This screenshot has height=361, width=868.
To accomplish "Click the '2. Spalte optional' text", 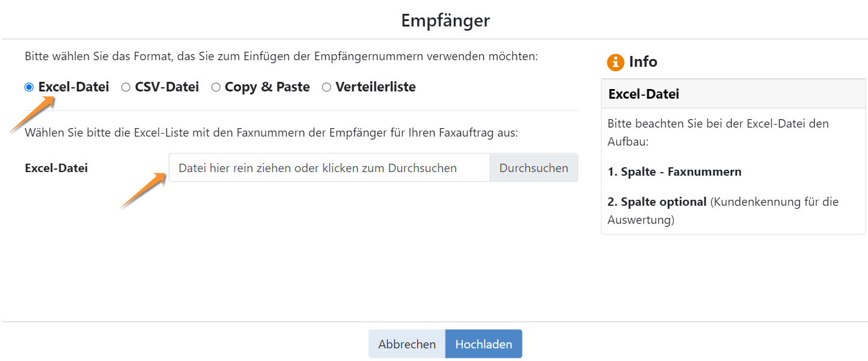I will [657, 202].
